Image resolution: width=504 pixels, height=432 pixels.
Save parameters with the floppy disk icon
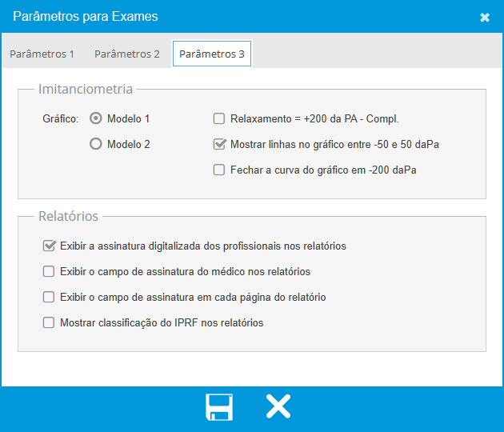pyautogui.click(x=219, y=407)
